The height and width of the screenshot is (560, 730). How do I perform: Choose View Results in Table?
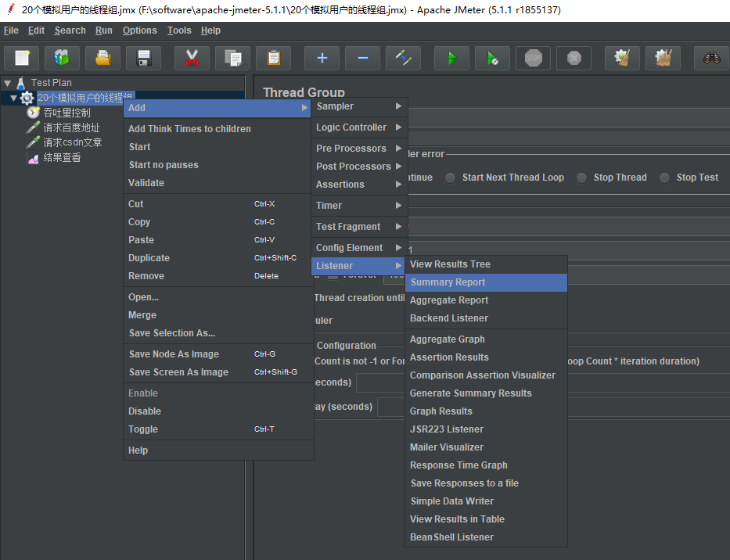487,519
